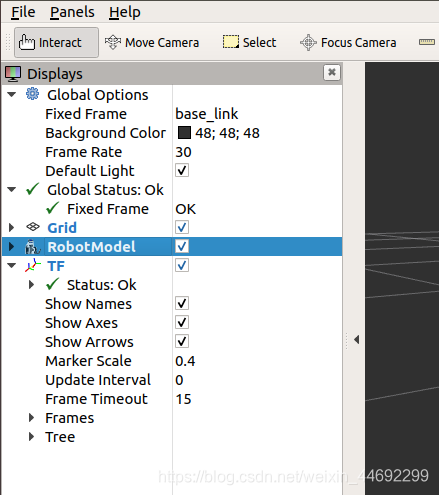Screen dimensions: 439x495
Task: Toggle the TF display checkbox
Action: pyautogui.click(x=182, y=266)
